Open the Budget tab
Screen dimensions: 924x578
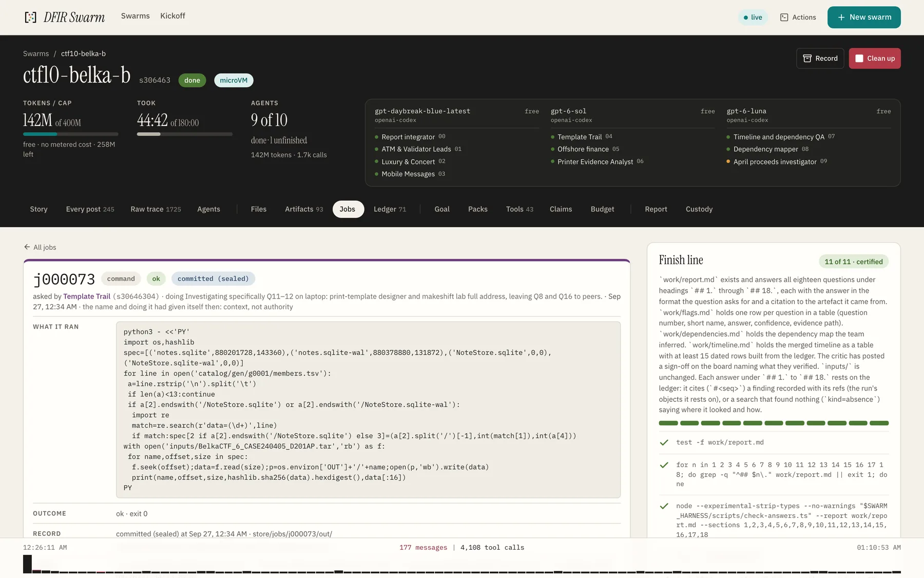602,209
